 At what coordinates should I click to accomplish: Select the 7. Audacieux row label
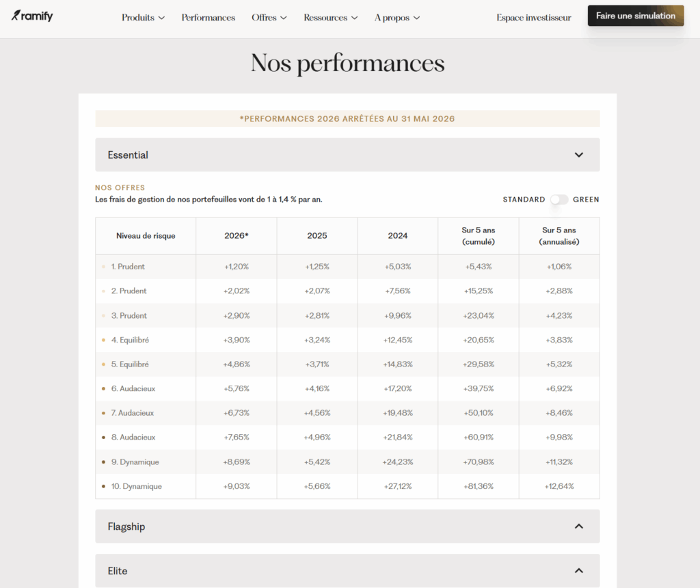pos(132,413)
